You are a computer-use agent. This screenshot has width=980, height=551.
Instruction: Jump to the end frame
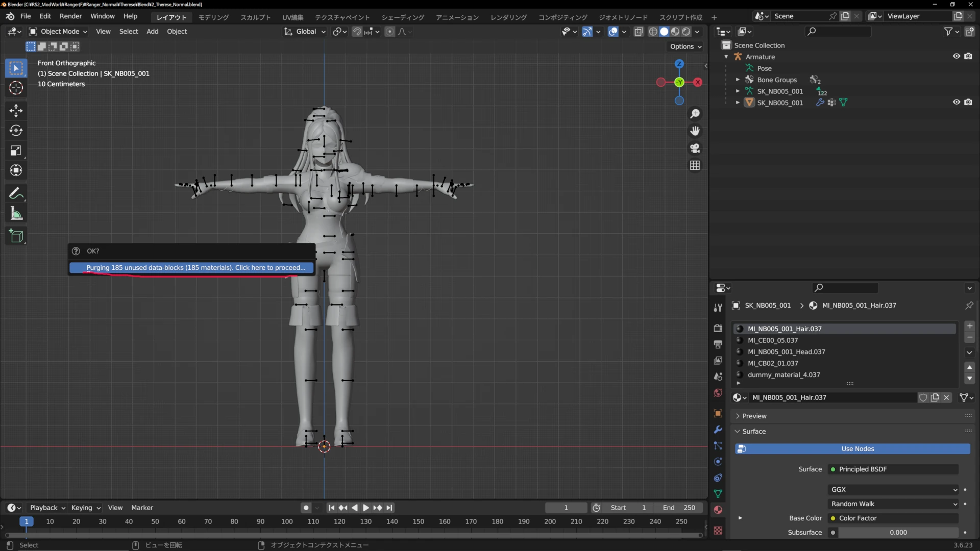coord(389,508)
